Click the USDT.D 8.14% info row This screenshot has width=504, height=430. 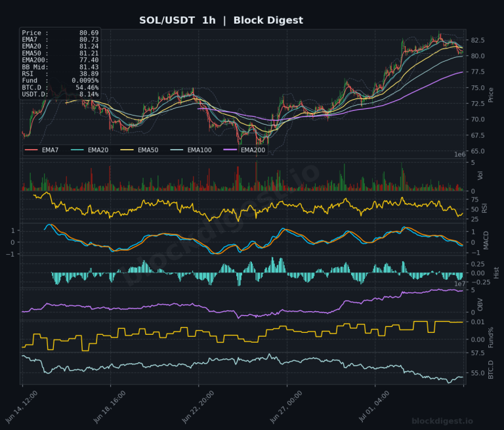click(60, 95)
